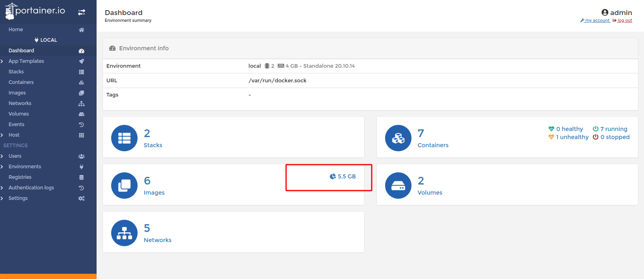Click the round Networks tile icon
The width and height of the screenshot is (644, 279).
point(124,233)
